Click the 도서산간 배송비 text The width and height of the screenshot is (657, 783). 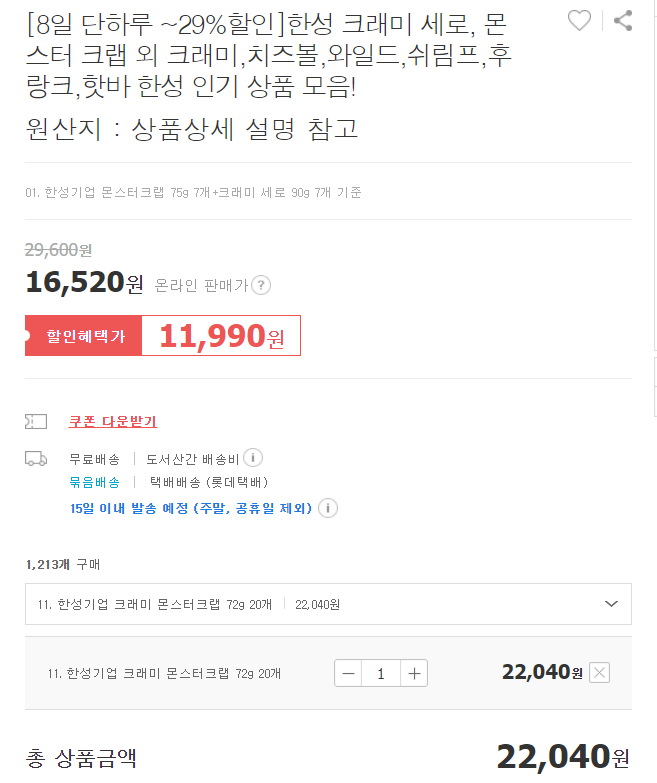[x=192, y=459]
